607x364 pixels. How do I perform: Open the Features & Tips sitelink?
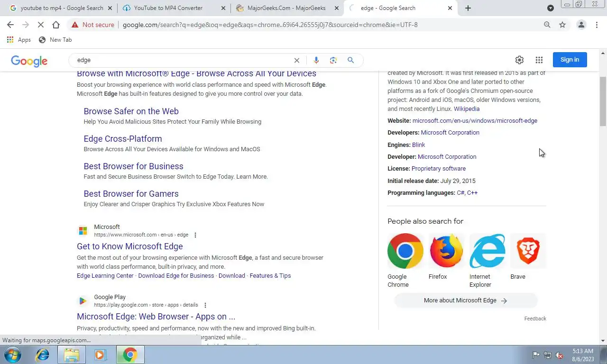[x=270, y=276]
